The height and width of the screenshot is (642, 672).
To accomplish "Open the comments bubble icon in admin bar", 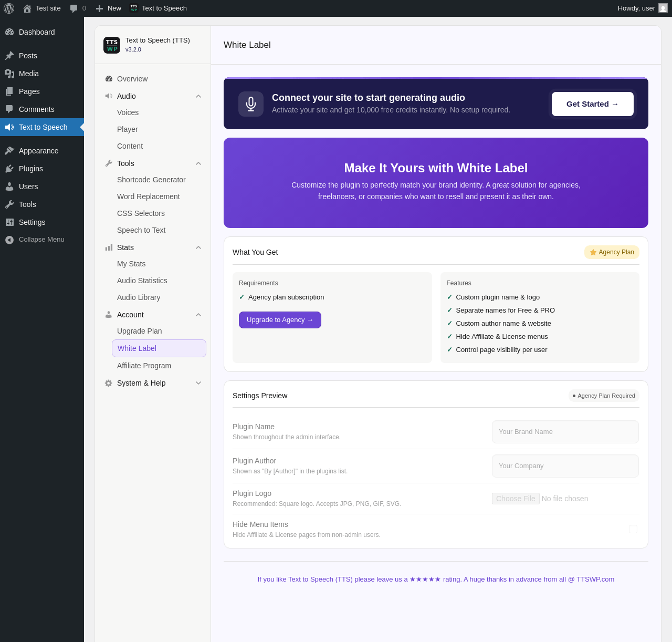I will [74, 8].
